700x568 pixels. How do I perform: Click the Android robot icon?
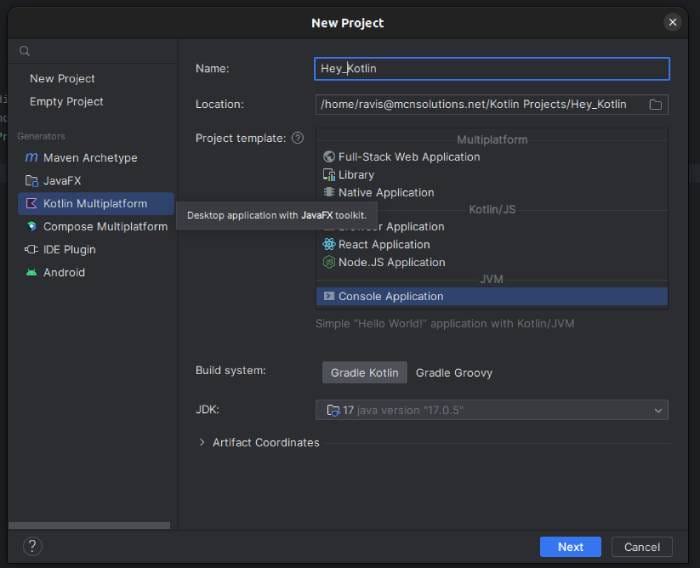pos(31,272)
